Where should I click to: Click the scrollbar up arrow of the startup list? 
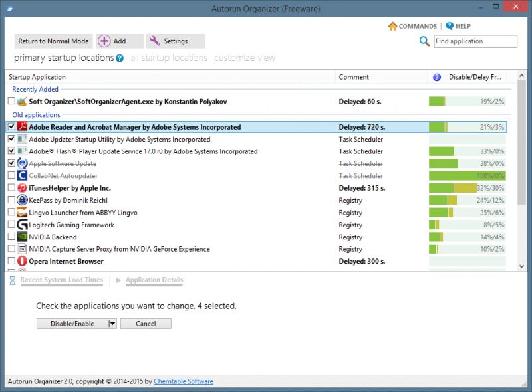point(522,76)
